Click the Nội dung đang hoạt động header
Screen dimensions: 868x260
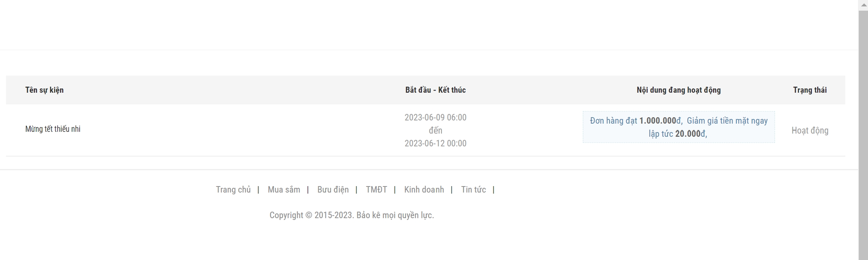(679, 90)
